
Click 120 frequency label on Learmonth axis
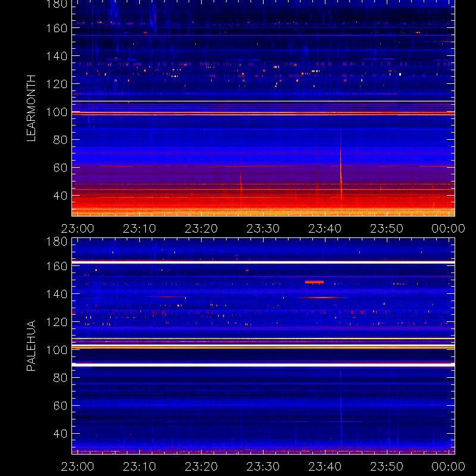[x=57, y=84]
